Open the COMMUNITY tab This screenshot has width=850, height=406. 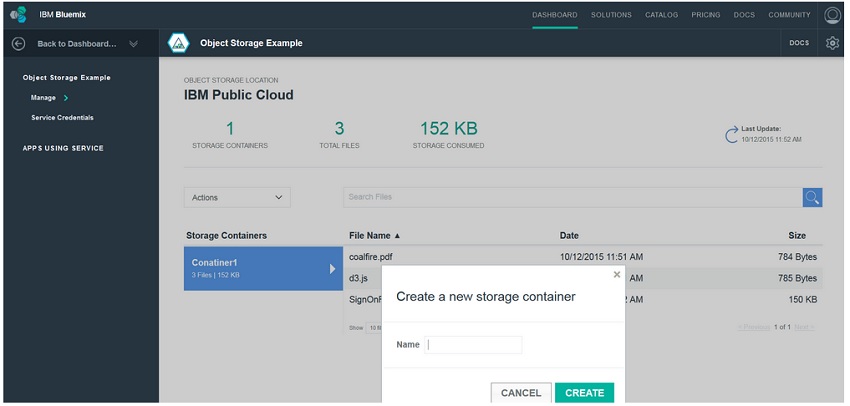tap(789, 15)
